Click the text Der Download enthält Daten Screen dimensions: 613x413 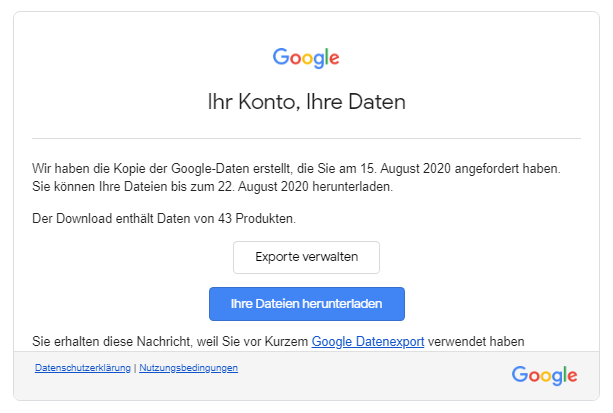[x=120, y=218]
